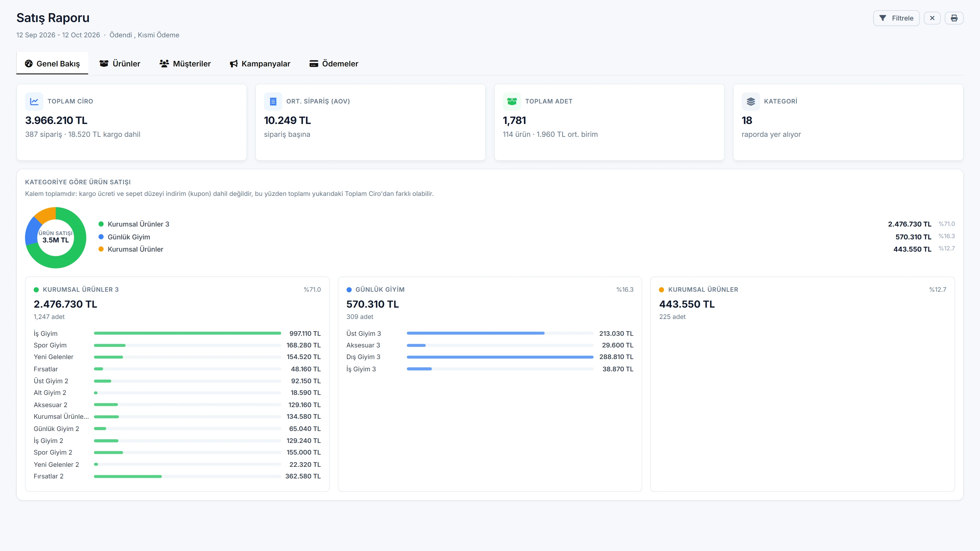Switch to the Ürünler tab

120,63
